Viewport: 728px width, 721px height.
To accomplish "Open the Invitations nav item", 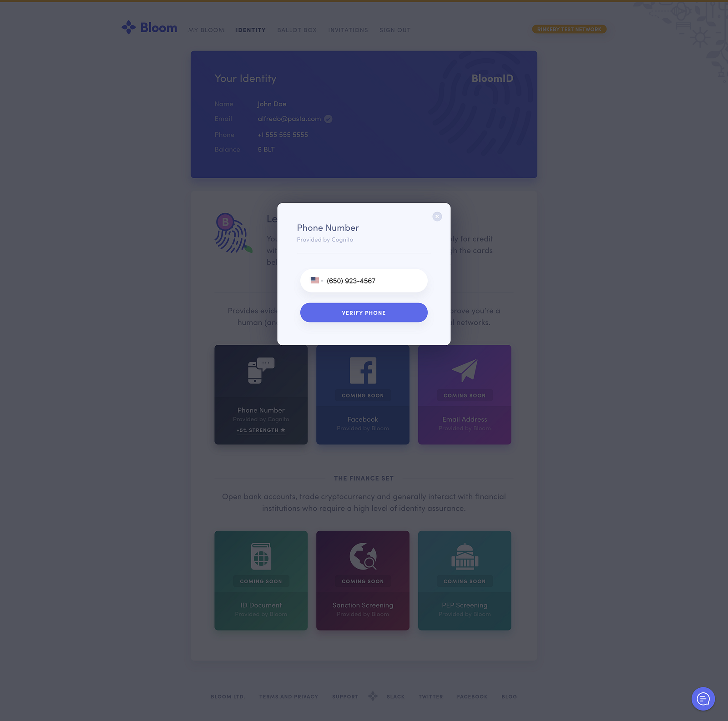I will [348, 30].
